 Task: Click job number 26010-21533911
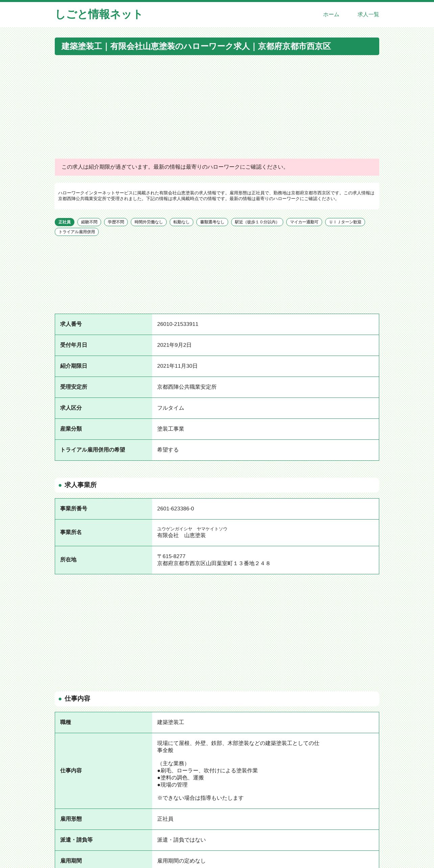(178, 324)
